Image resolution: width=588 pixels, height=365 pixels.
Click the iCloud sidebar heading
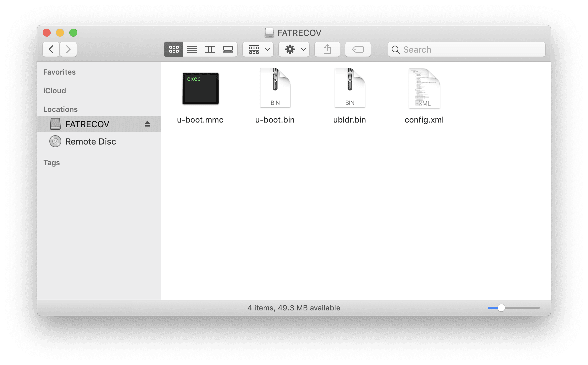pos(55,91)
